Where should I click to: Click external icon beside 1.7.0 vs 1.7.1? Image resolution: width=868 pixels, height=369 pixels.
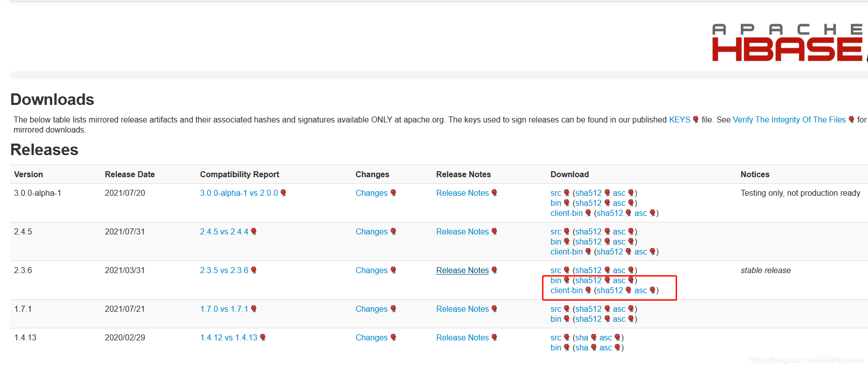[x=254, y=309]
